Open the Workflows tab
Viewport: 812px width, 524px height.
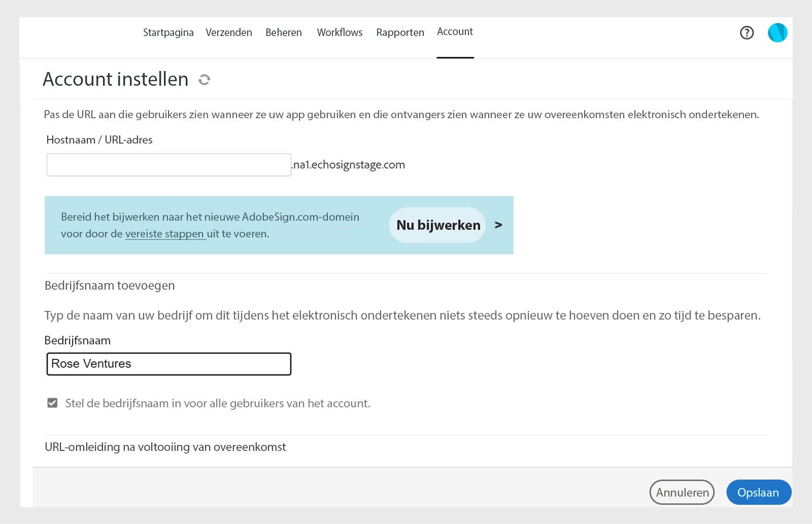pyautogui.click(x=339, y=32)
